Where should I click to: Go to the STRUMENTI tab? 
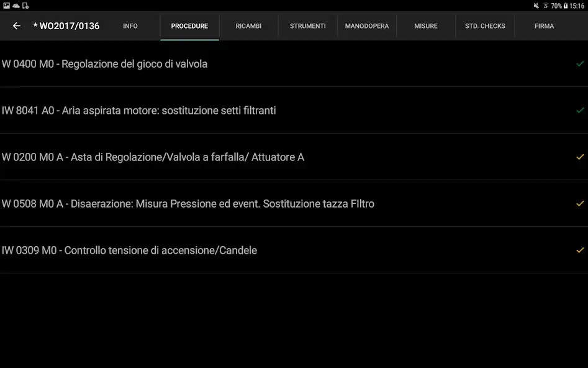click(307, 26)
